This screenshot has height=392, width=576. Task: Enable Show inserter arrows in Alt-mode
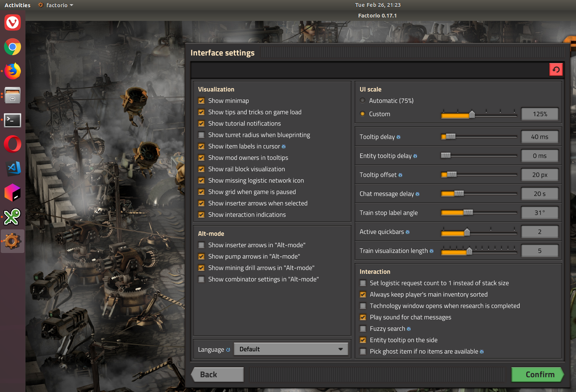202,245
